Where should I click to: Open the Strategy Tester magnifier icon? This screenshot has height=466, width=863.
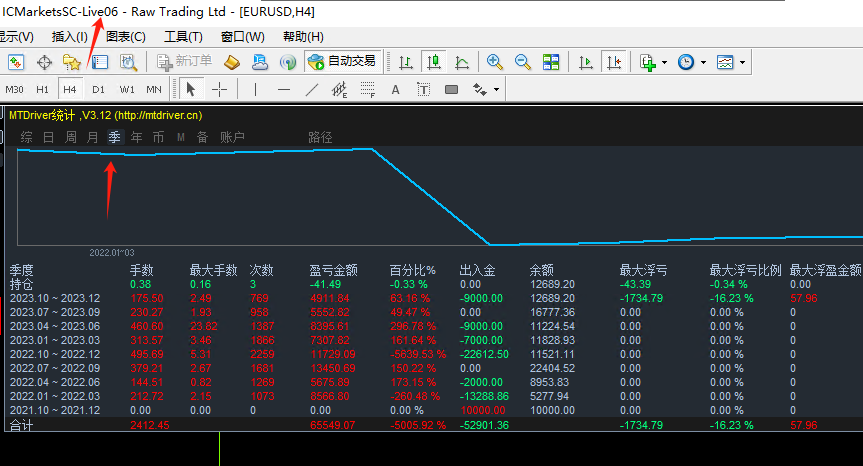128,62
